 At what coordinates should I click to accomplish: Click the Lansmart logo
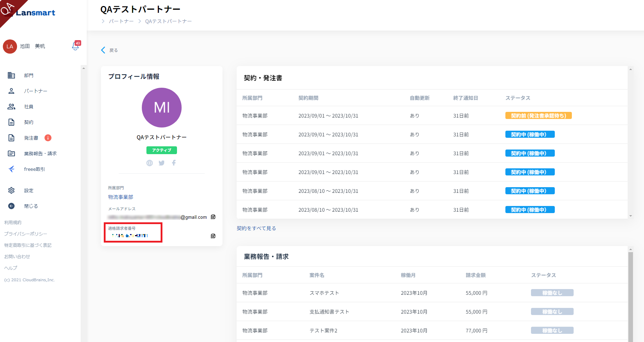point(36,13)
